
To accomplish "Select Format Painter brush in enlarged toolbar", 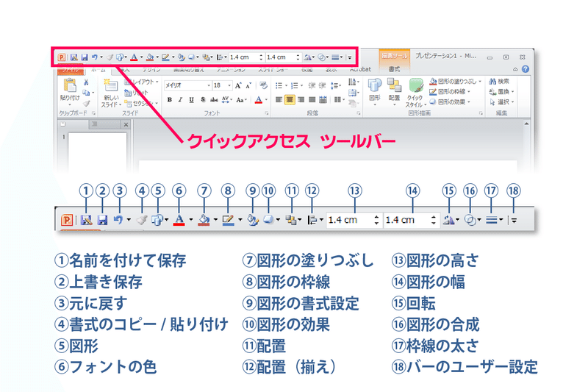I will coord(142,220).
